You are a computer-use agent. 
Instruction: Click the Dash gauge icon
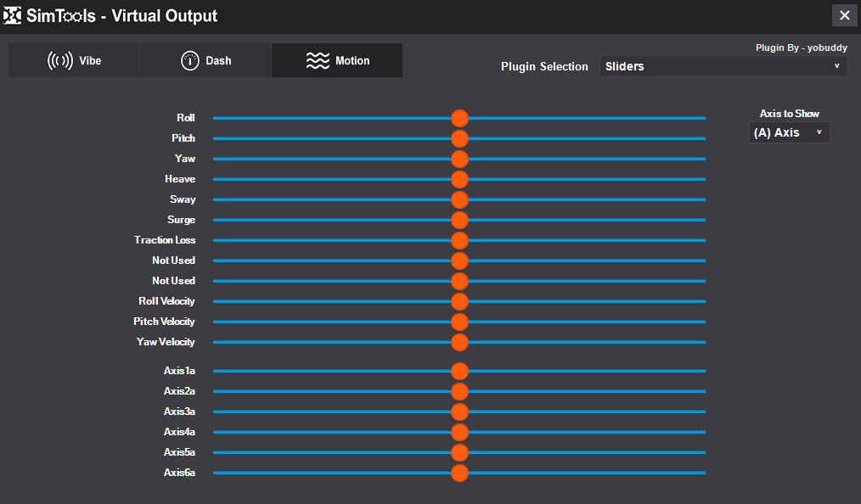pos(190,60)
